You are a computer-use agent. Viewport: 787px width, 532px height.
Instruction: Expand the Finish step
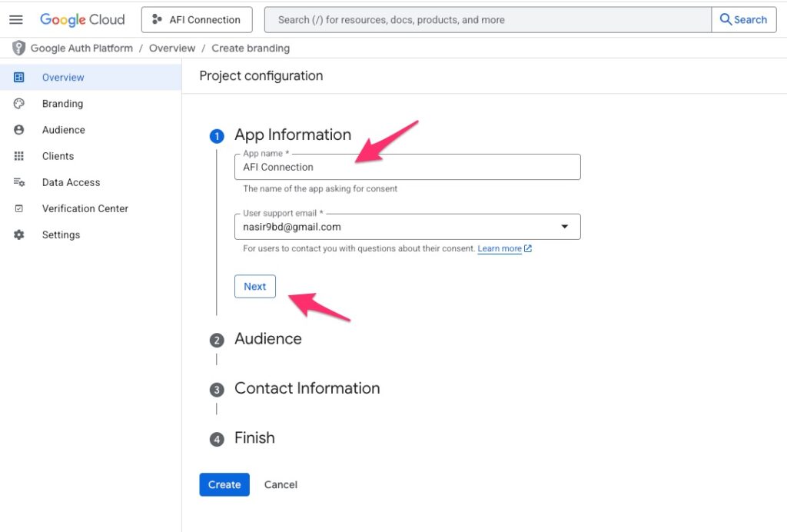pos(254,437)
